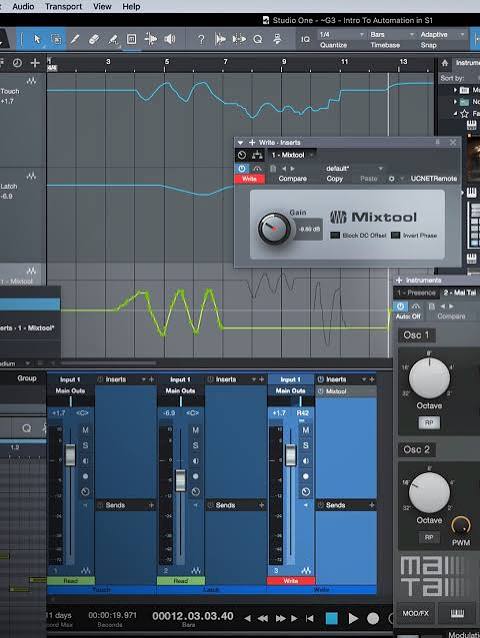Image resolution: width=480 pixels, height=638 pixels.
Task: Open the Audio menu
Action: 23,7
